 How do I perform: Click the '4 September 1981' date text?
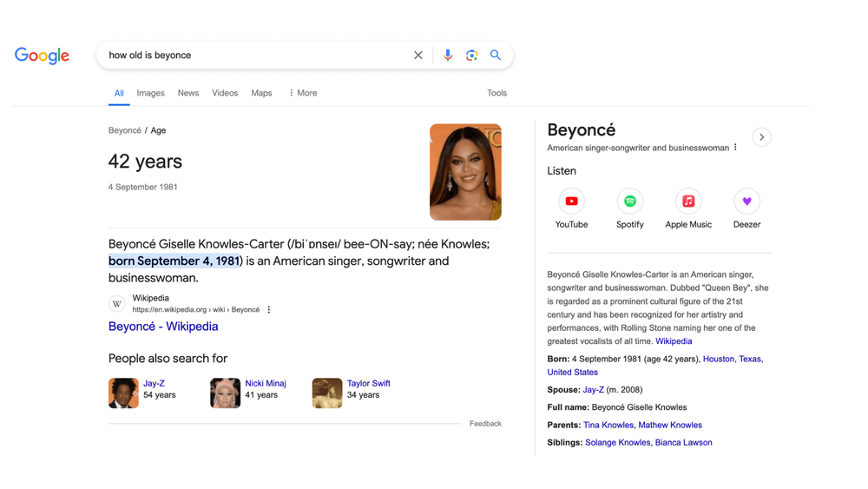[143, 188]
